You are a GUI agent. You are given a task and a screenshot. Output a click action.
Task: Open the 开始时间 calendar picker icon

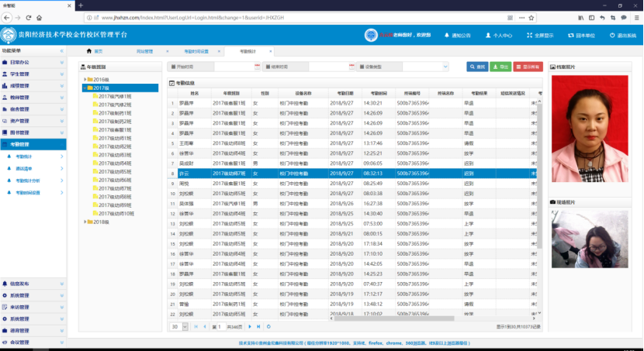click(257, 67)
